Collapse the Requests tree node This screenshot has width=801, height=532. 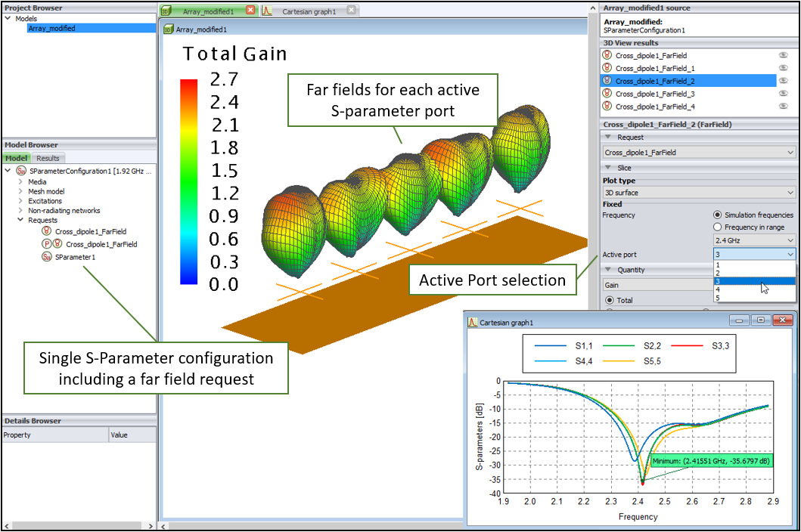pos(20,221)
